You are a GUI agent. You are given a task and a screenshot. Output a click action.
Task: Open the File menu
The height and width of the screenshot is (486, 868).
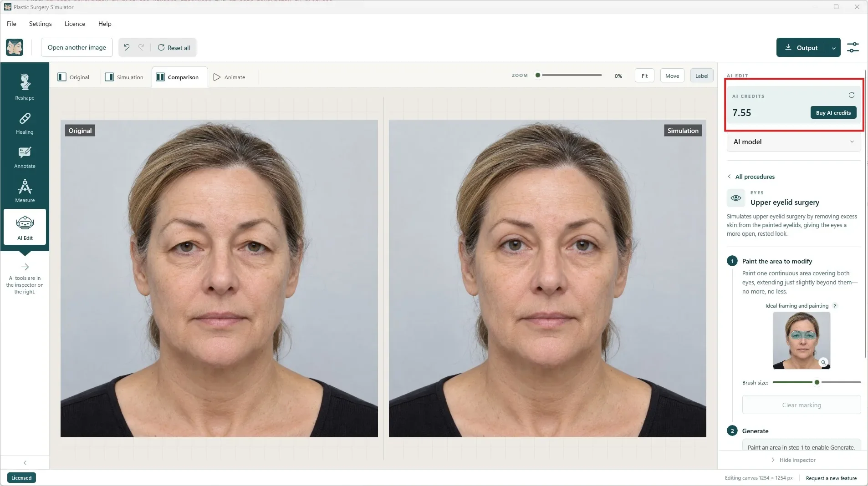tap(11, 24)
